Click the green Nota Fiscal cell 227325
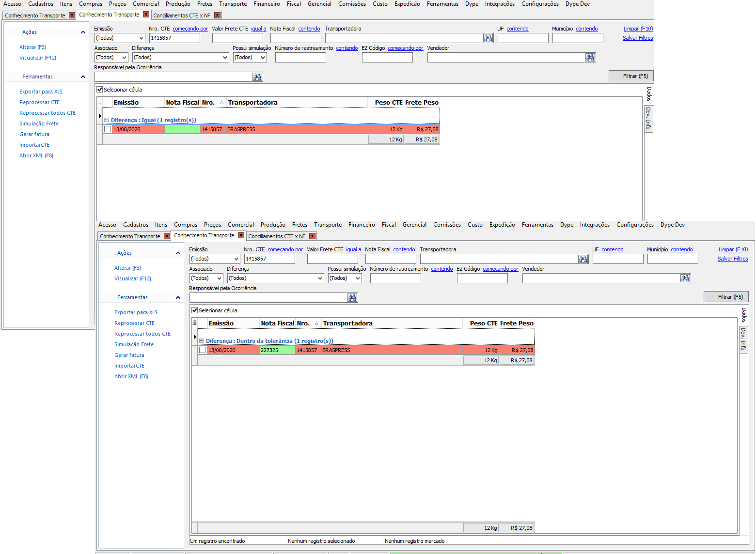 (x=277, y=350)
